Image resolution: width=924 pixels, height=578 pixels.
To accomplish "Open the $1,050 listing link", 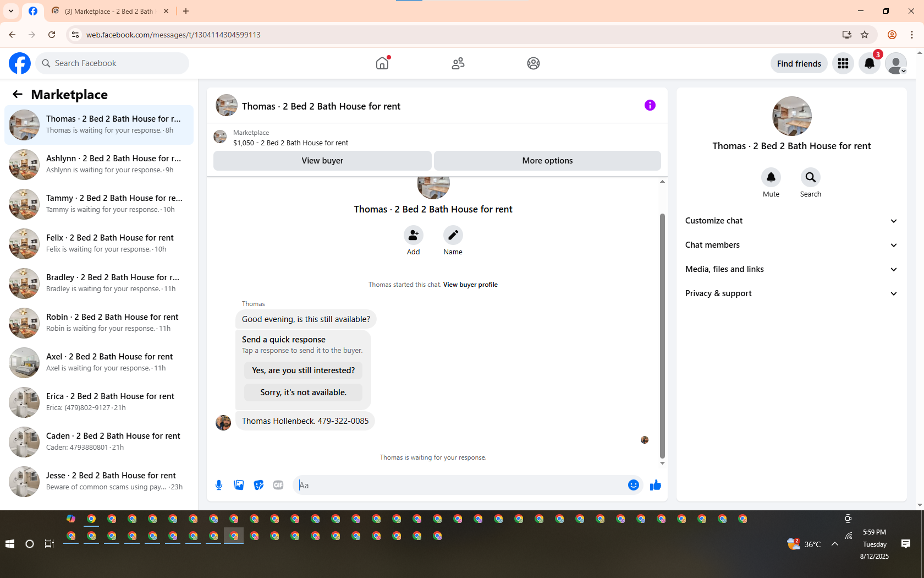I will coord(290,143).
